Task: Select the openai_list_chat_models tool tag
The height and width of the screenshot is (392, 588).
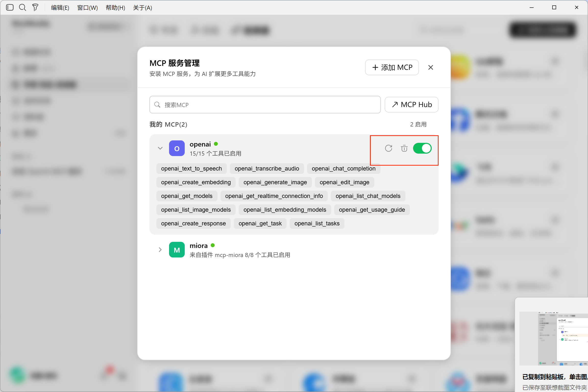Action: pyautogui.click(x=368, y=196)
